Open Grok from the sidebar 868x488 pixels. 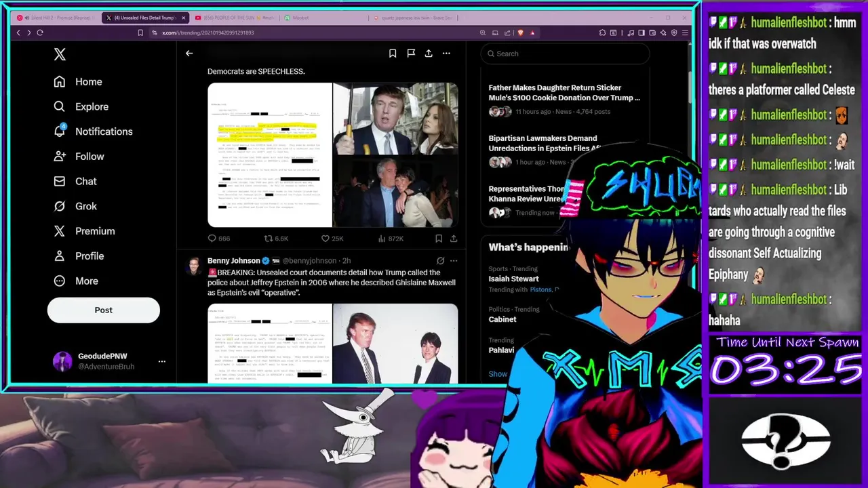76,206
